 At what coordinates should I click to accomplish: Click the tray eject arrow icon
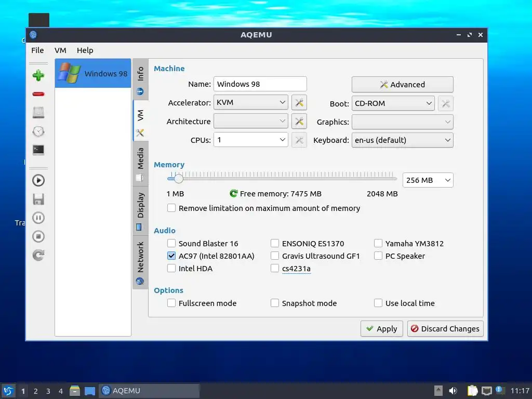[438, 391]
